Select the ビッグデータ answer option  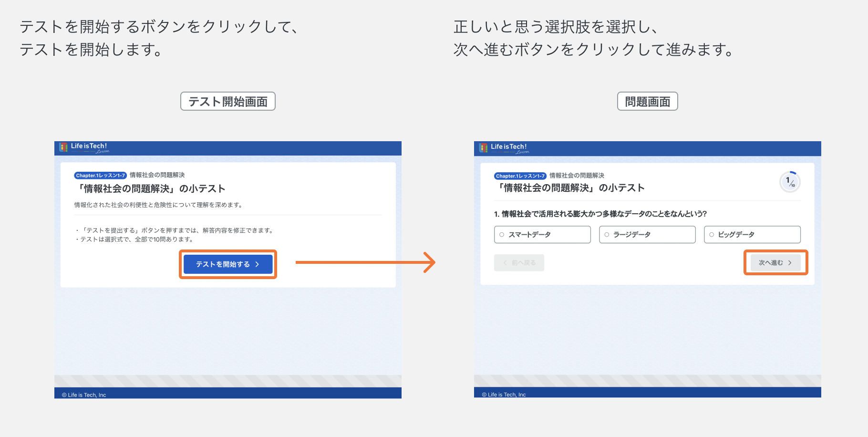[752, 234]
